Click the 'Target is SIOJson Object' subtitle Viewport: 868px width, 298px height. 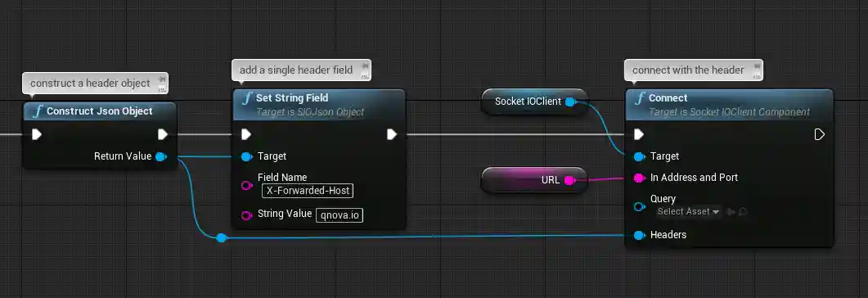310,112
